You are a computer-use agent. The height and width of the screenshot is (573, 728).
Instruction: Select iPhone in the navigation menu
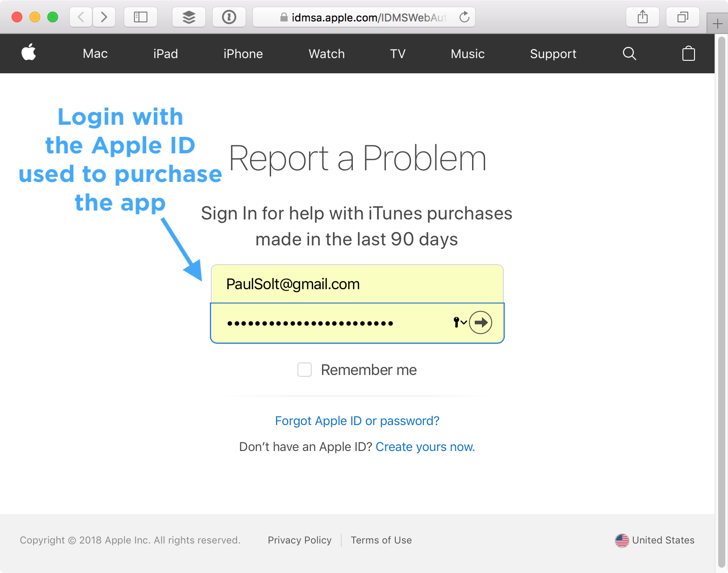point(243,54)
